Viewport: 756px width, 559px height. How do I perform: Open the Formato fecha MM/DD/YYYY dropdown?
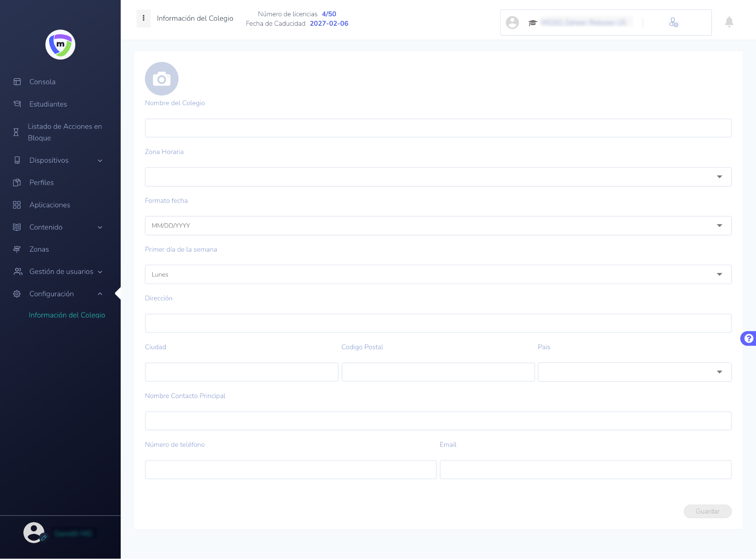[438, 225]
